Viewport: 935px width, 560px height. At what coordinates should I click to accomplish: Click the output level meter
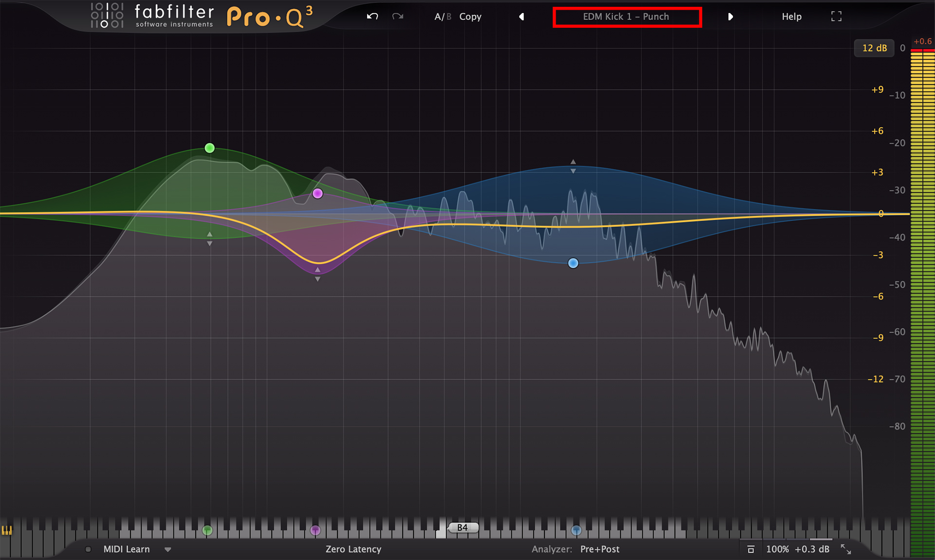pos(922,302)
